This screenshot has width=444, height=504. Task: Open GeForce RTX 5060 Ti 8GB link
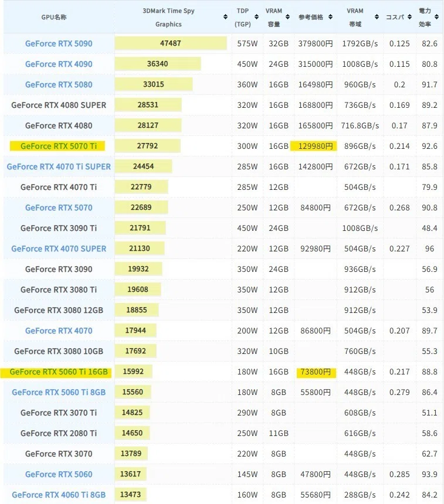(59, 392)
